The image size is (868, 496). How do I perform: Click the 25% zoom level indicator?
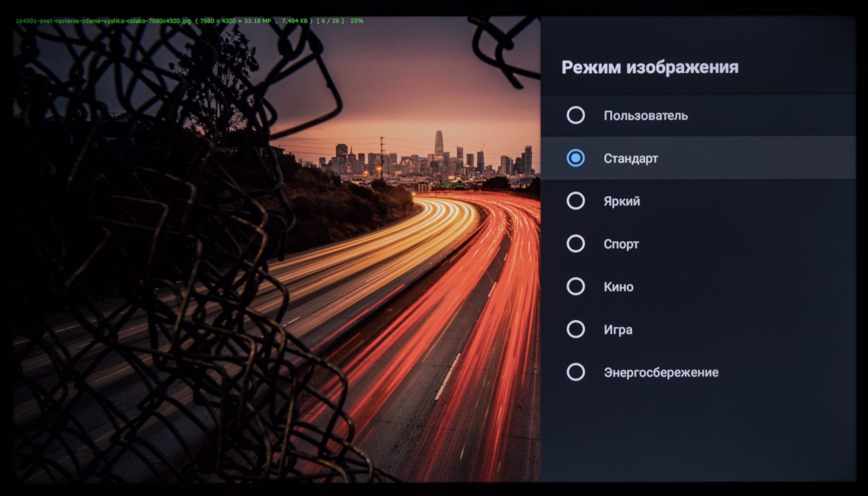(x=356, y=21)
